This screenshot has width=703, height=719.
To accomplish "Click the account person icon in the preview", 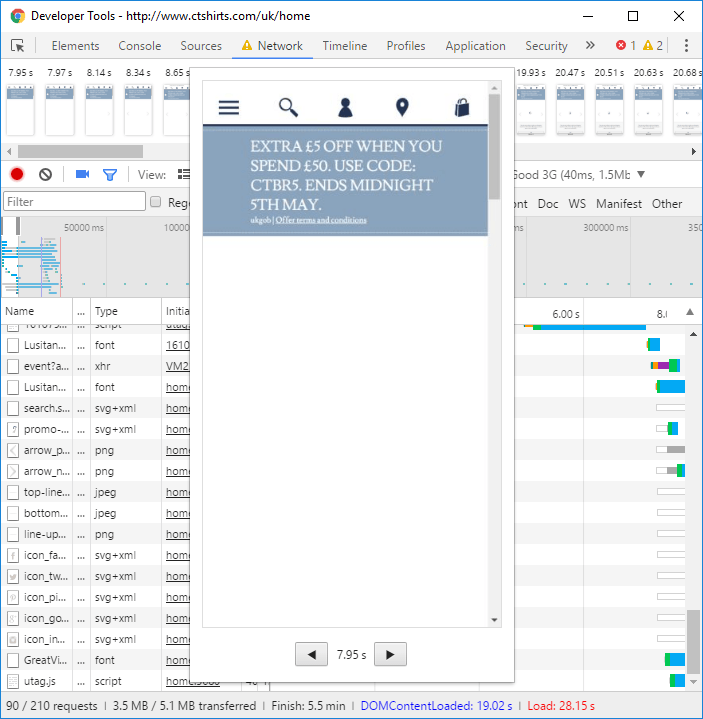I will pyautogui.click(x=345, y=108).
